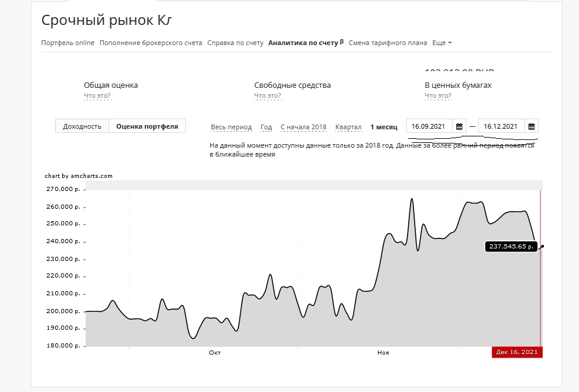The image size is (579, 392).
Task: Open Смена тарифного плана
Action: (x=387, y=43)
